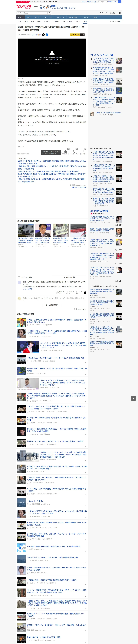Open thumbnail of 沖縄の県葉 recommended article
This screenshot has width=138, height=644.
coord(61,230)
